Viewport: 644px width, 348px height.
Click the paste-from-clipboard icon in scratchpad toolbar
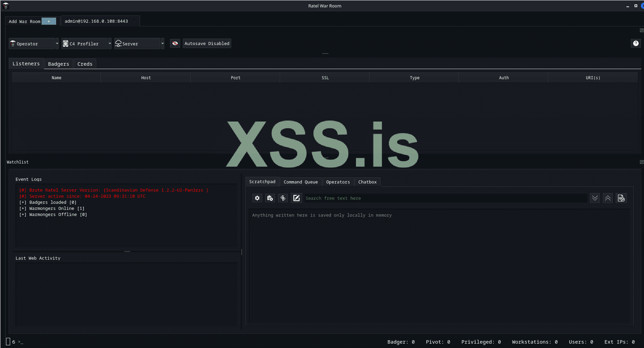pyautogui.click(x=270, y=198)
